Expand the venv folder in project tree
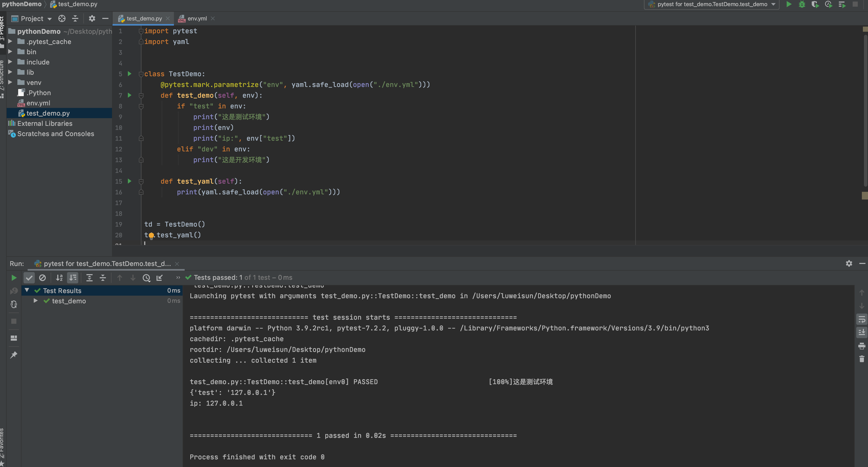 [x=10, y=83]
